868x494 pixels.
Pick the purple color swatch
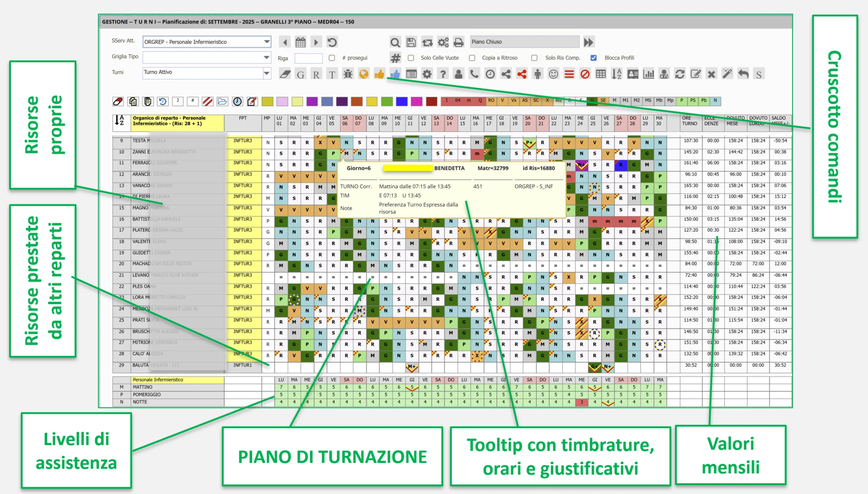[x=312, y=101]
